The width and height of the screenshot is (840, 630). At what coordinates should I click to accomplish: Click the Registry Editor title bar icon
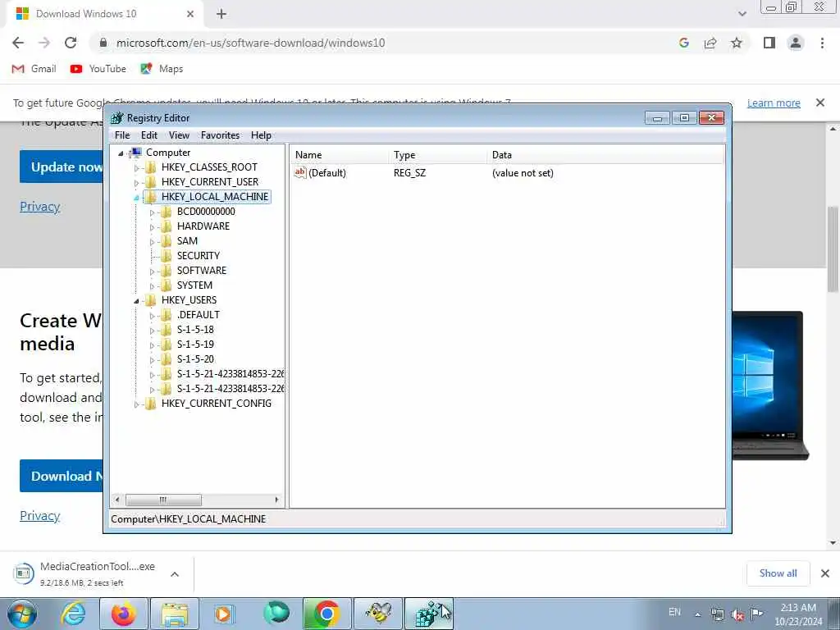click(x=116, y=118)
